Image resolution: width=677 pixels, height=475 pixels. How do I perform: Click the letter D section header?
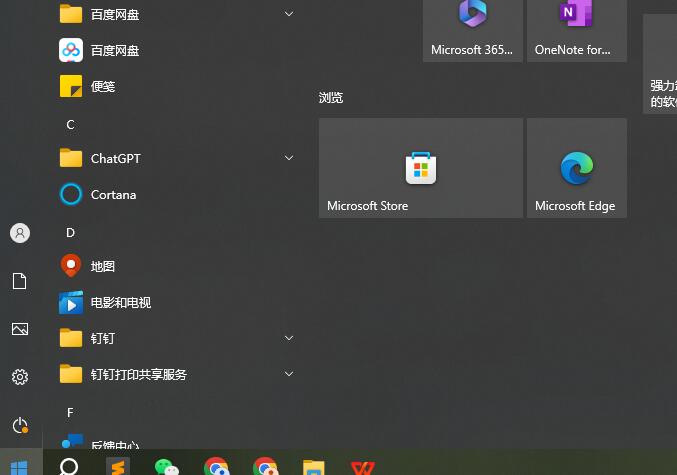click(x=71, y=233)
